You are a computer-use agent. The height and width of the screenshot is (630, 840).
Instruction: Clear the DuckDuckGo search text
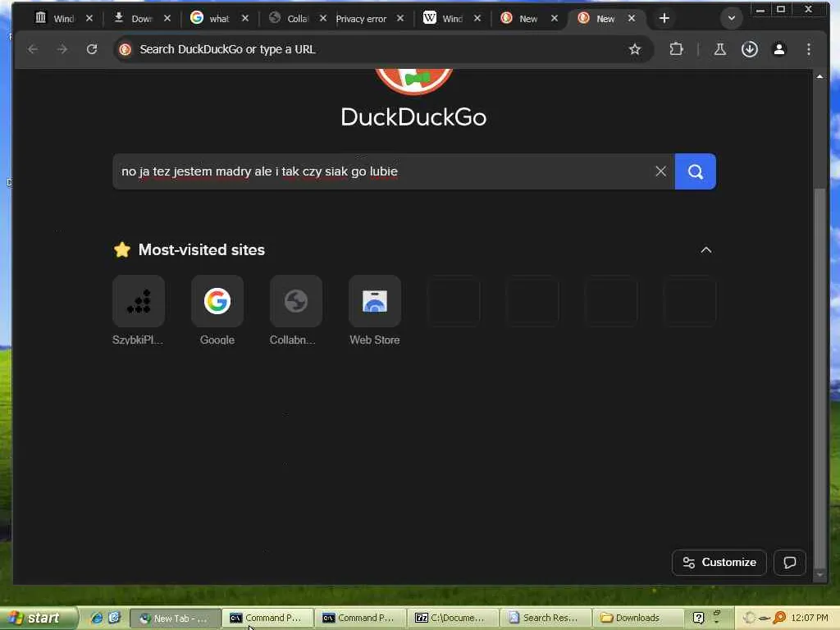(660, 171)
